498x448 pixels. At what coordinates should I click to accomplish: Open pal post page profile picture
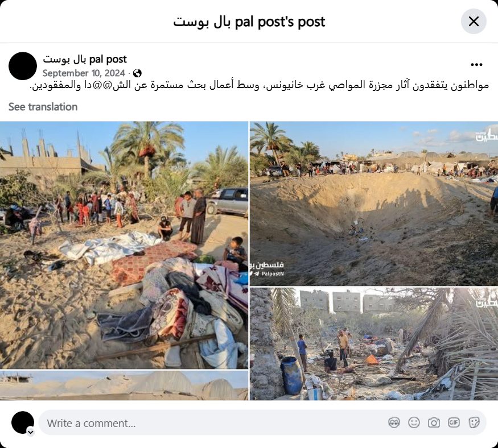[23, 66]
